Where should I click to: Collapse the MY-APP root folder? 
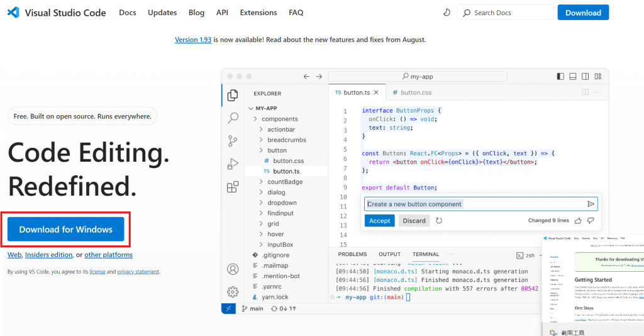[250, 108]
